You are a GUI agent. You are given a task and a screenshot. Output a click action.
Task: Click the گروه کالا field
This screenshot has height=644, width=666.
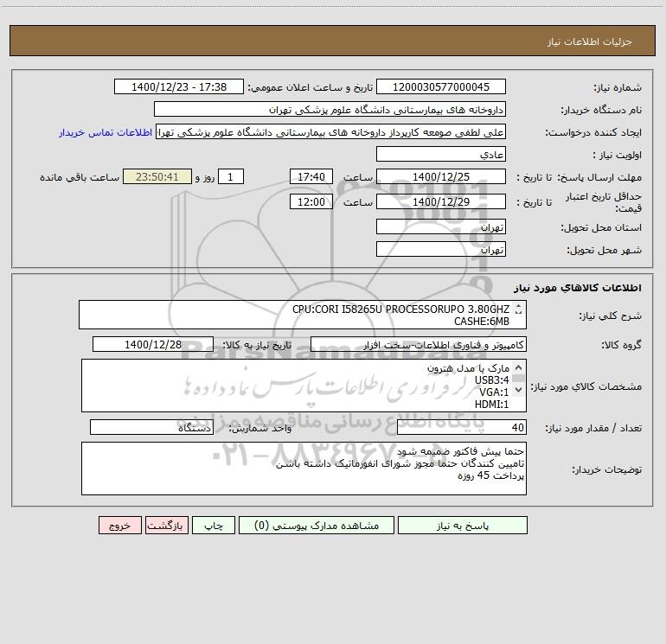(x=419, y=344)
